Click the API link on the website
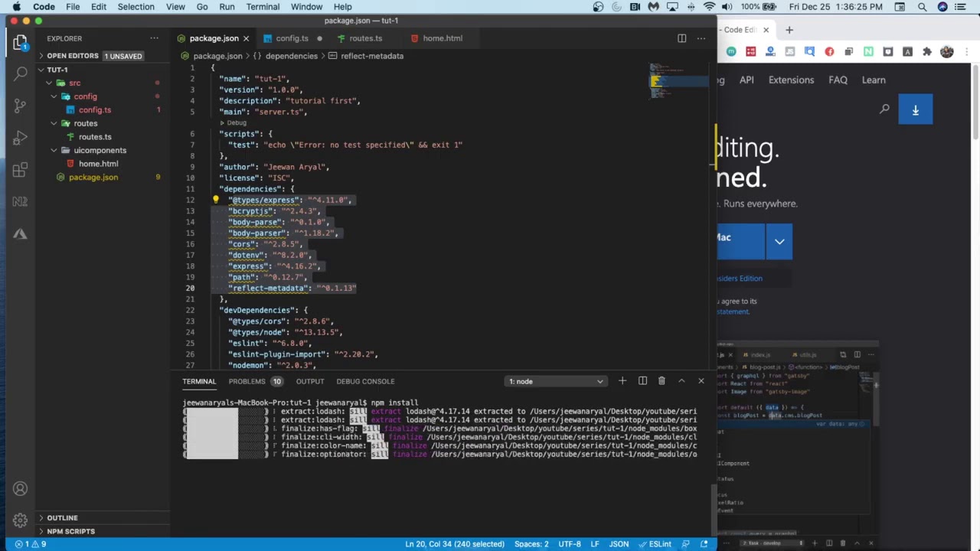 (x=746, y=80)
